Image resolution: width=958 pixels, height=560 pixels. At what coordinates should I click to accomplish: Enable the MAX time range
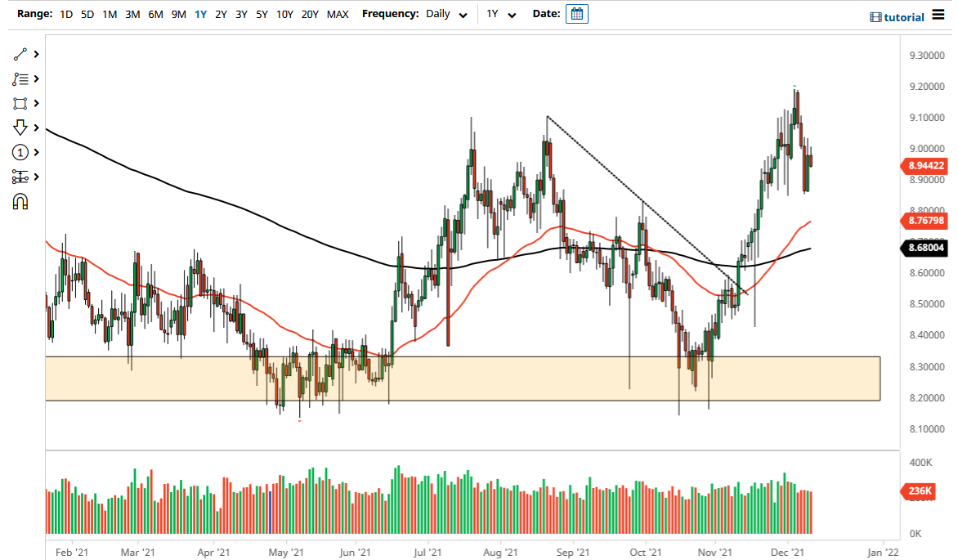click(x=337, y=14)
